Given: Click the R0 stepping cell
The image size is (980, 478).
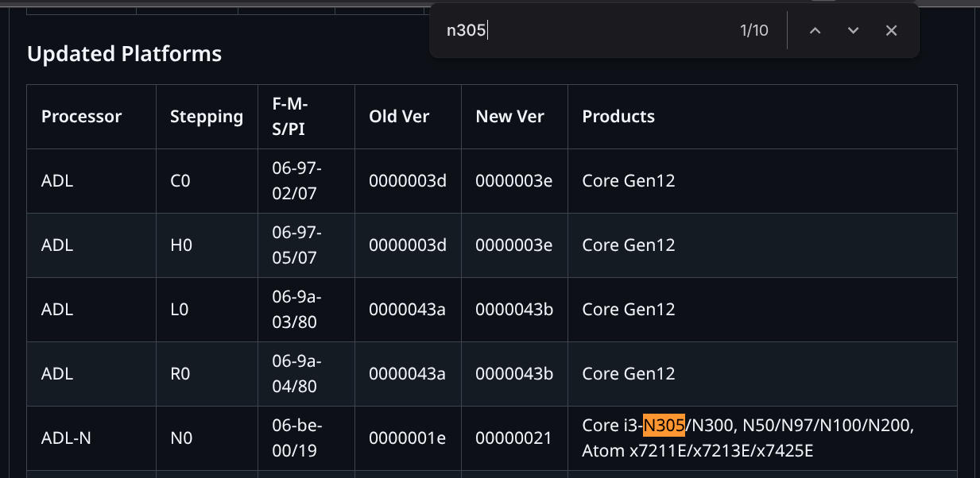Looking at the screenshot, I should (180, 374).
